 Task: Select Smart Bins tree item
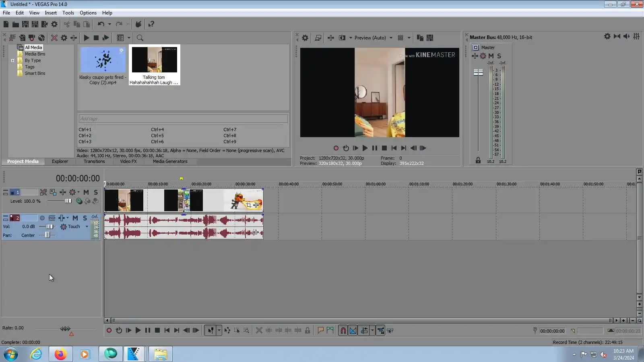35,74
